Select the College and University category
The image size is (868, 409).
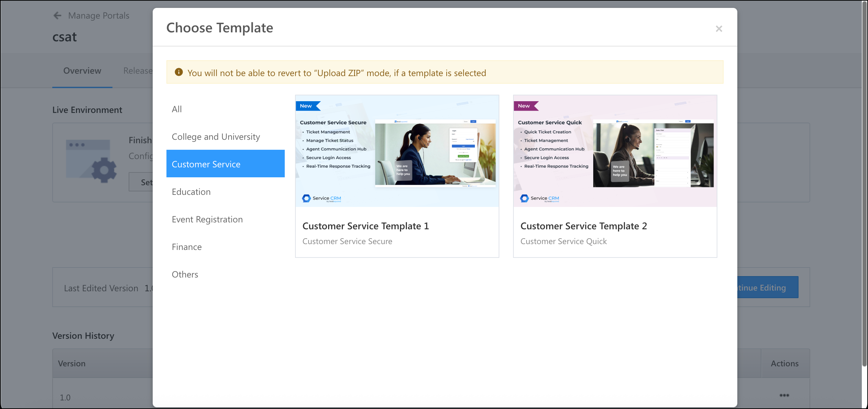[216, 136]
